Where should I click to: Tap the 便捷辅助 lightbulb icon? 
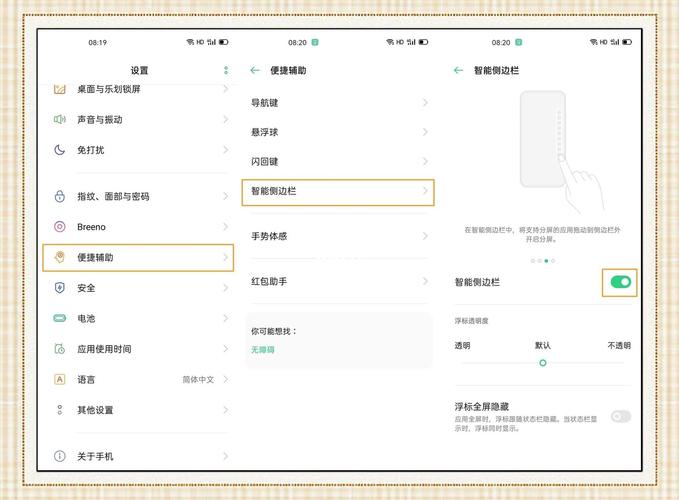coord(59,257)
